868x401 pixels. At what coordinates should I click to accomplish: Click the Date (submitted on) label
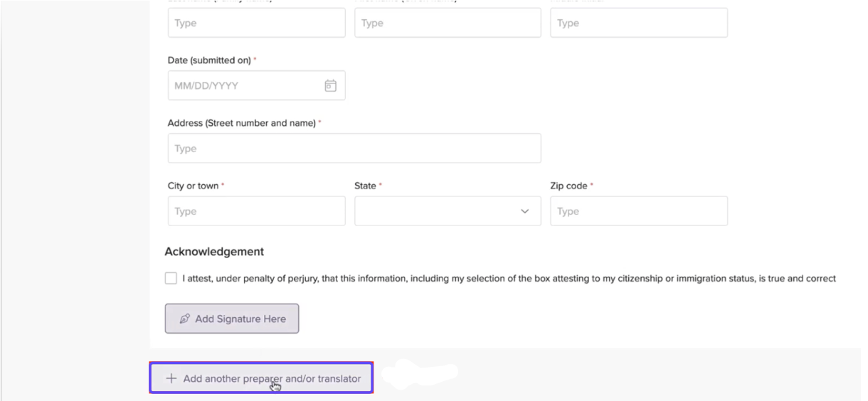[x=209, y=61]
